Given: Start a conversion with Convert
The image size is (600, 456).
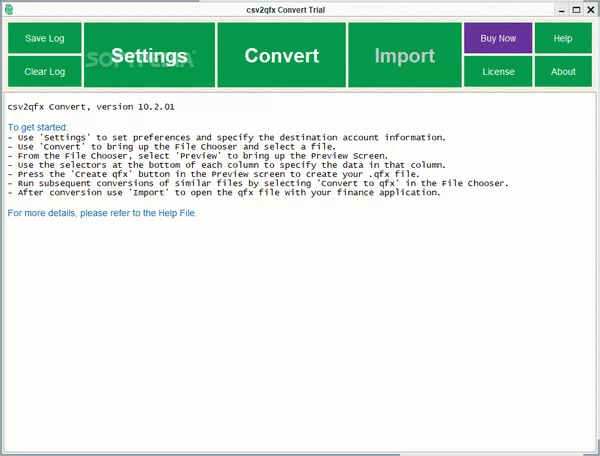Looking at the screenshot, I should 282,55.
